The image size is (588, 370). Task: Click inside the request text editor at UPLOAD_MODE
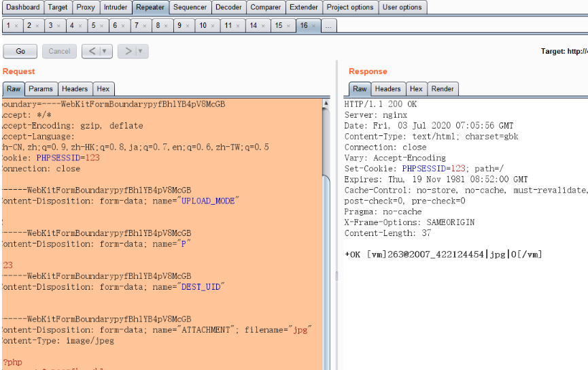click(x=208, y=201)
